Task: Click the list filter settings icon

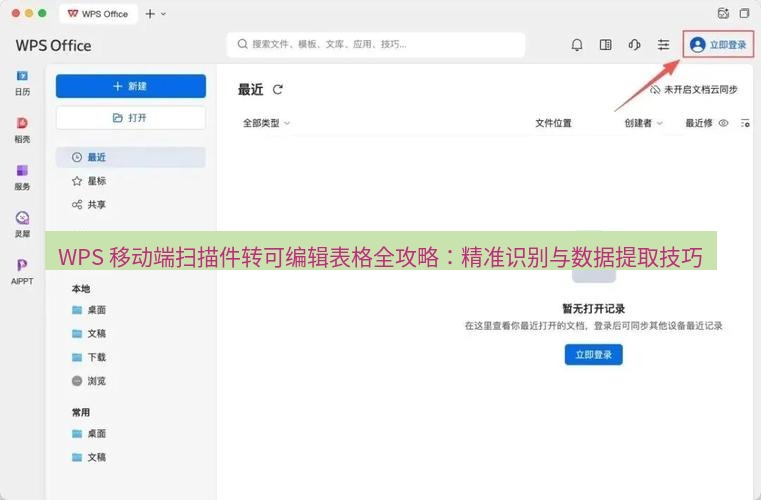Action: point(745,123)
